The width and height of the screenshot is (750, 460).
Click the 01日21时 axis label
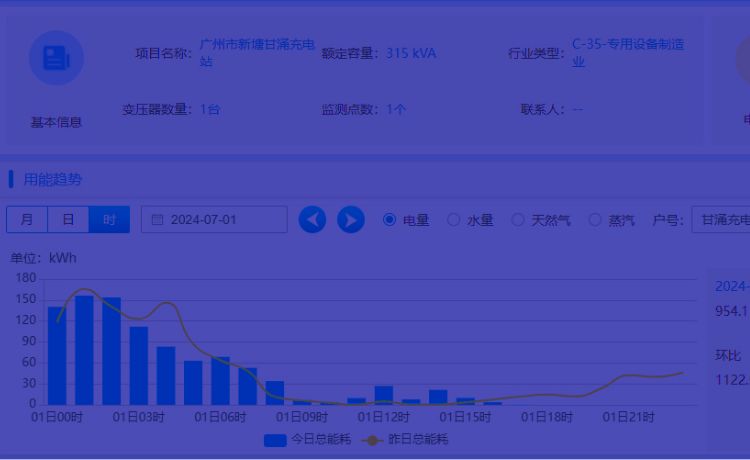coord(628,417)
